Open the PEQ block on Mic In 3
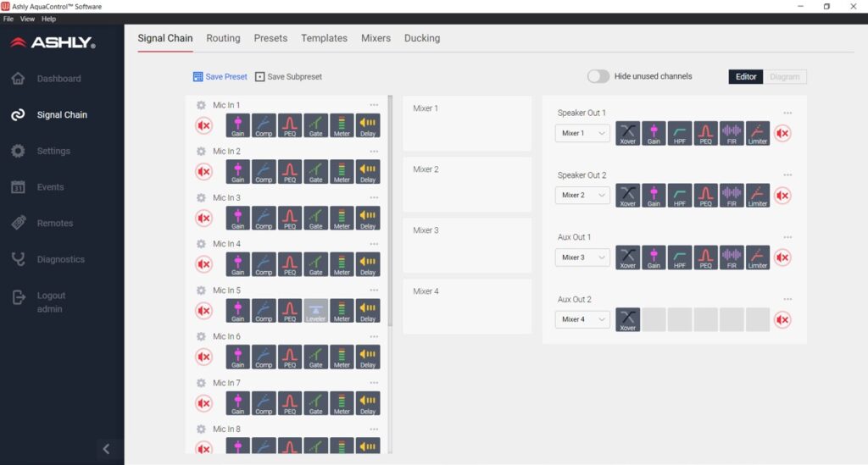Viewport: 868px width, 465px height. (290, 218)
